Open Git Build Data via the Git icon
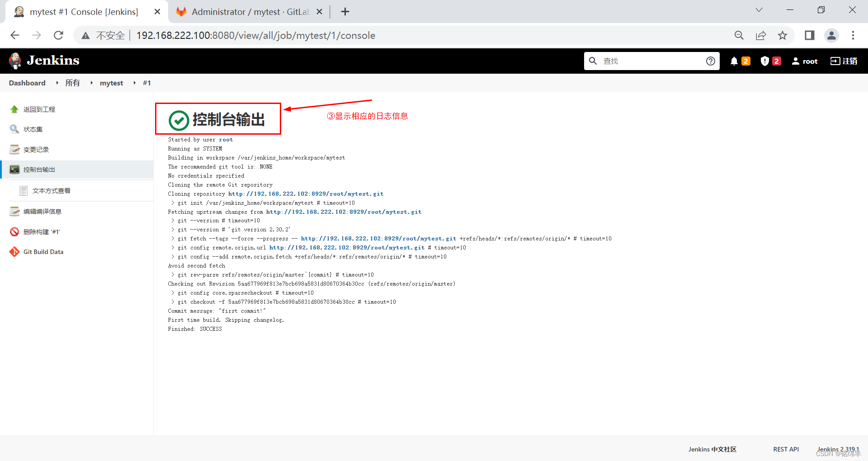868x461 pixels. click(x=14, y=252)
